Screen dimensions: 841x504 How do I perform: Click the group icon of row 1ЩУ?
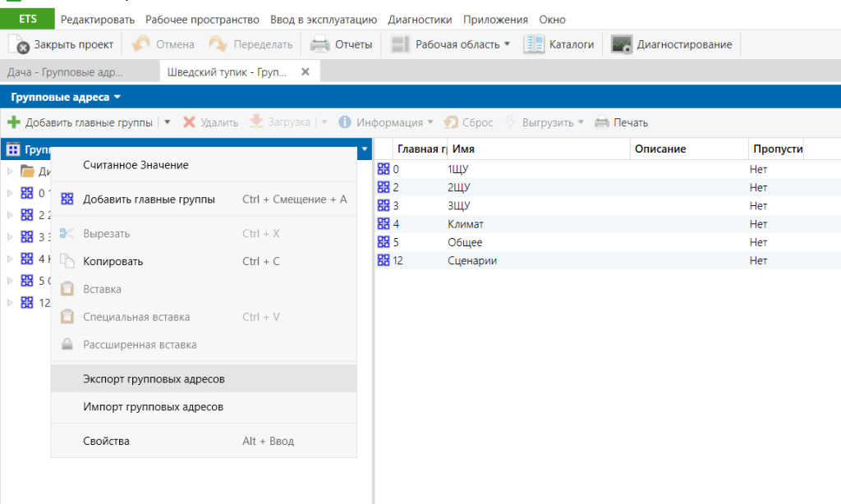point(384,169)
